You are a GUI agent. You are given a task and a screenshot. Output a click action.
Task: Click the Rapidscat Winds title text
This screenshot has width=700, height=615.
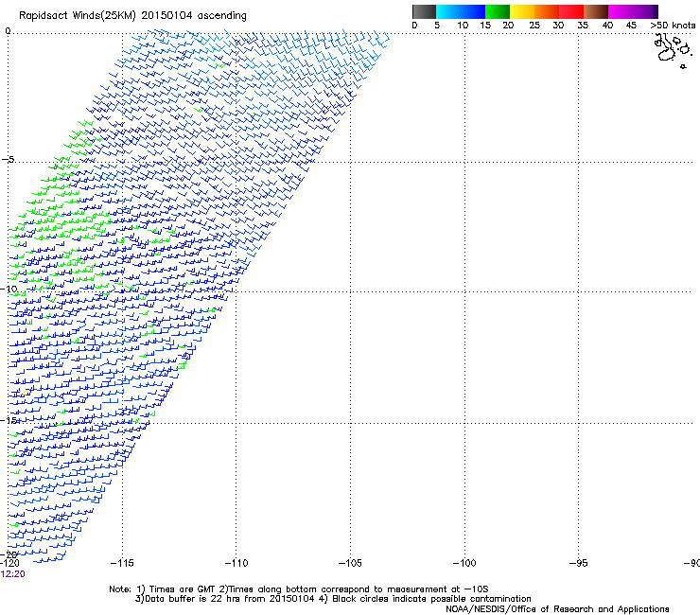[132, 15]
